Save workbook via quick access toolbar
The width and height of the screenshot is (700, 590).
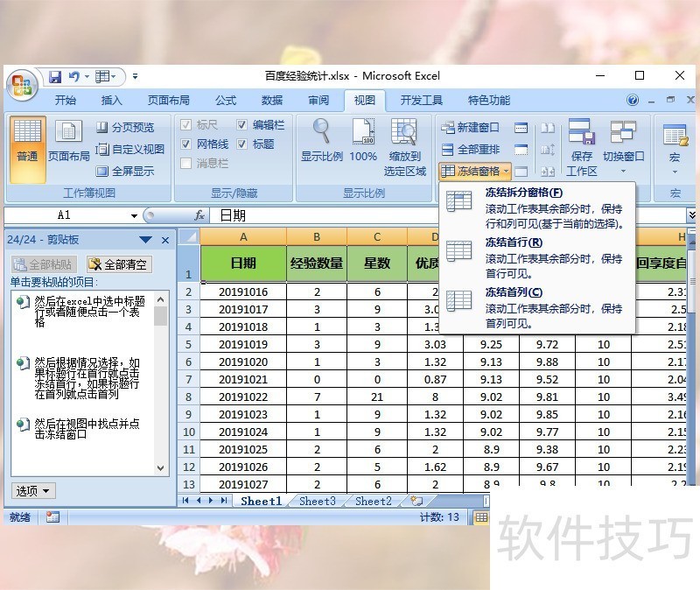pos(55,77)
